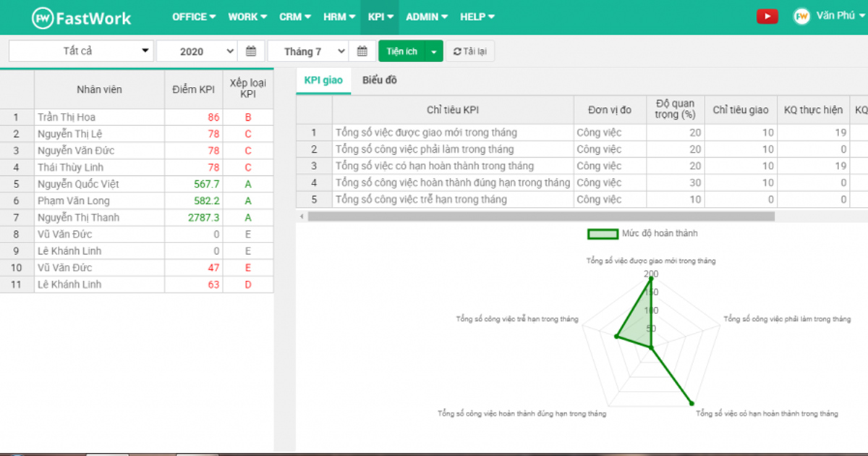The image size is (868, 456).
Task: Click the FastWork logo icon
Action: pyautogui.click(x=43, y=17)
